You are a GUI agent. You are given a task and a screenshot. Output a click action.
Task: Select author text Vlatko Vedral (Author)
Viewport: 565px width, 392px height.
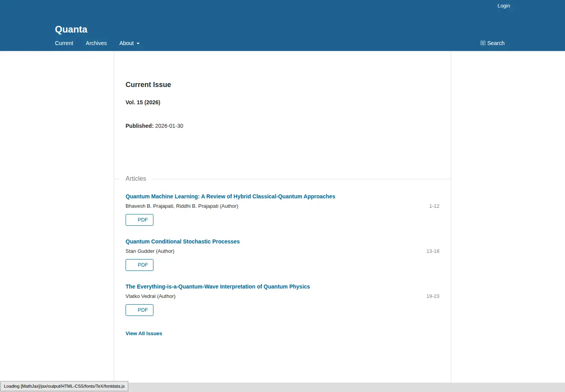coord(150,296)
